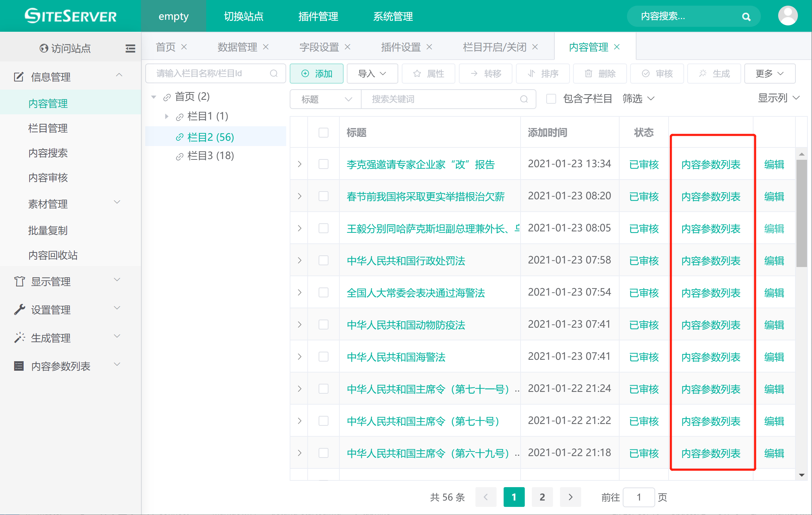Go to page 2

coord(542,497)
